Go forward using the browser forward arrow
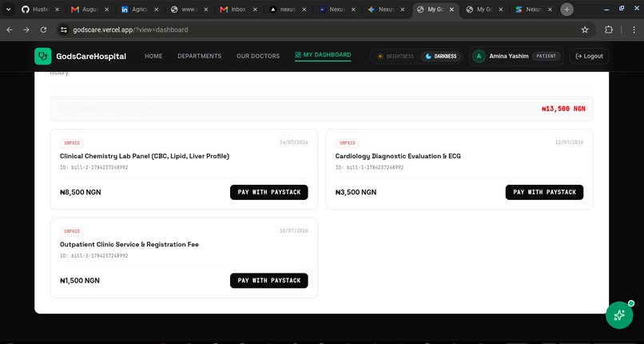 click(26, 30)
